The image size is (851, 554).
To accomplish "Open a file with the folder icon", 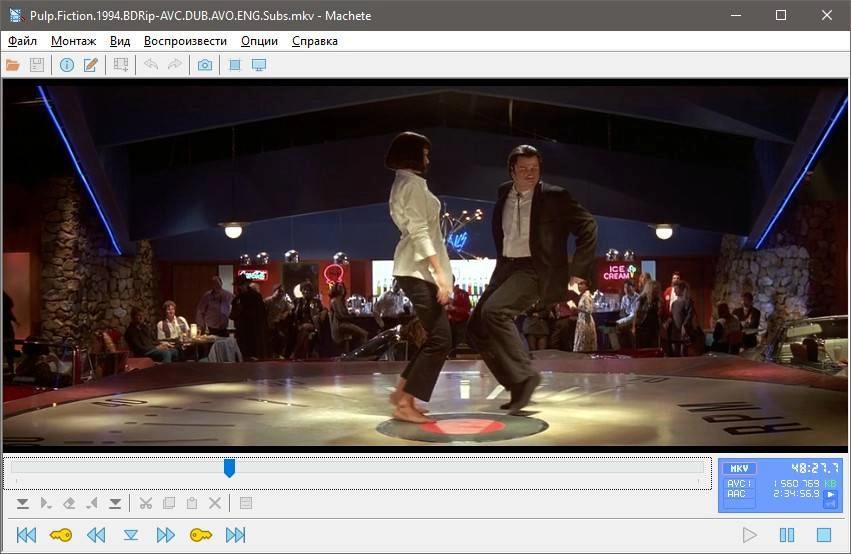I will point(12,65).
